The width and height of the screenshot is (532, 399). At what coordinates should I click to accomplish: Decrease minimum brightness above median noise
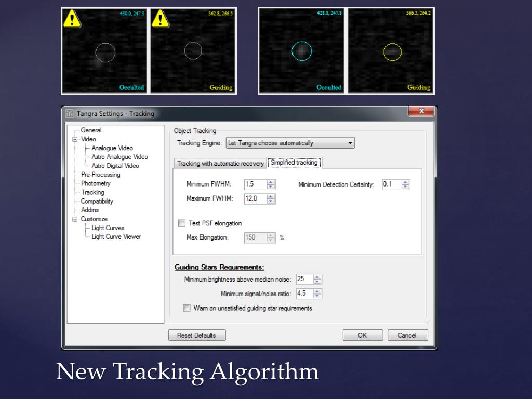[317, 282]
